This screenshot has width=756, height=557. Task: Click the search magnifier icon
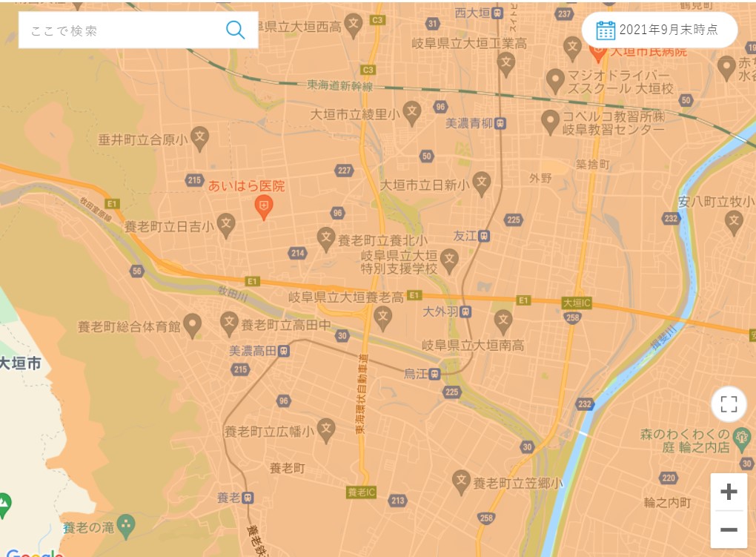coord(235,30)
